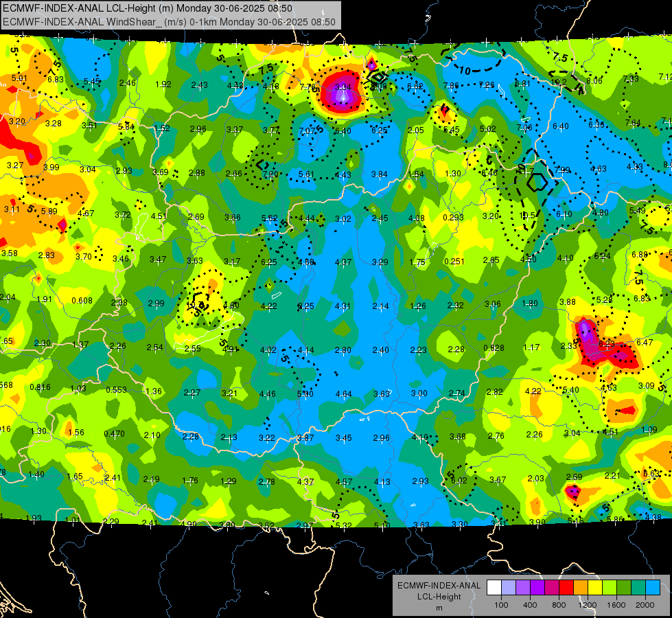Click the 5.89 wind shear value
The height and width of the screenshot is (618, 672).
pos(49,211)
